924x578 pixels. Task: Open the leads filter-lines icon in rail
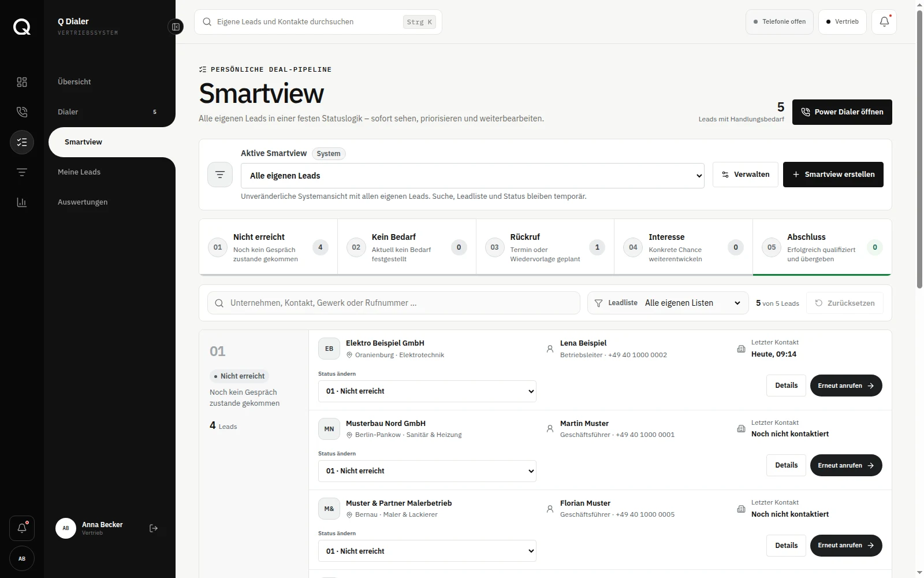[x=22, y=172]
